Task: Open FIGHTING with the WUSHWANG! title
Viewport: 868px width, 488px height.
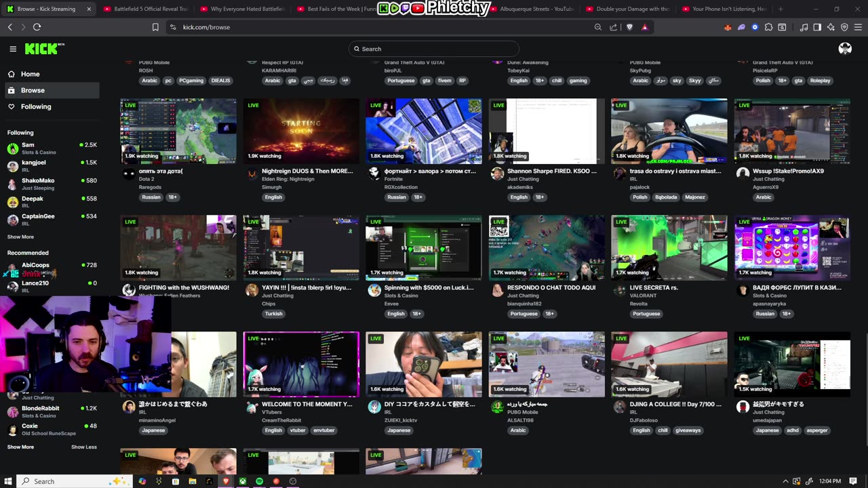Action: point(184,287)
